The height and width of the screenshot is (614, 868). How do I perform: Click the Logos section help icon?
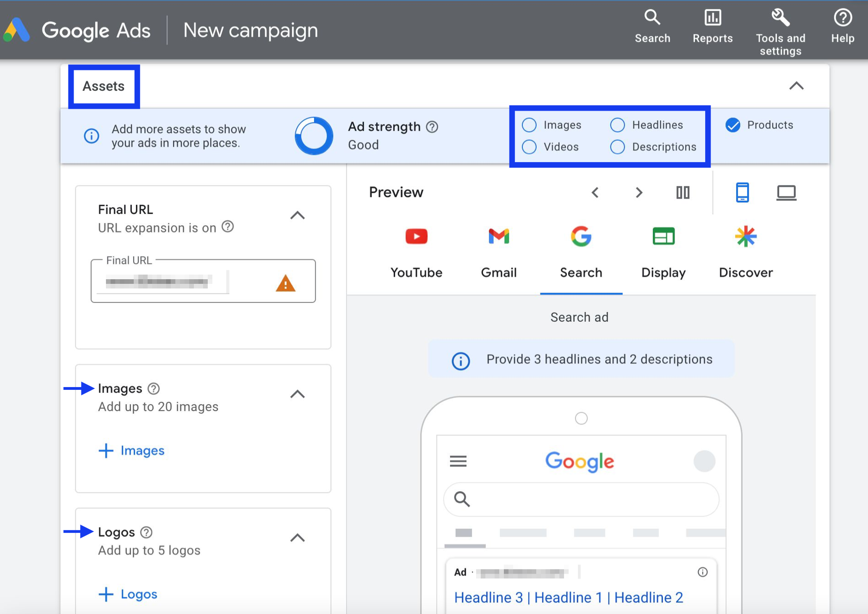(146, 533)
